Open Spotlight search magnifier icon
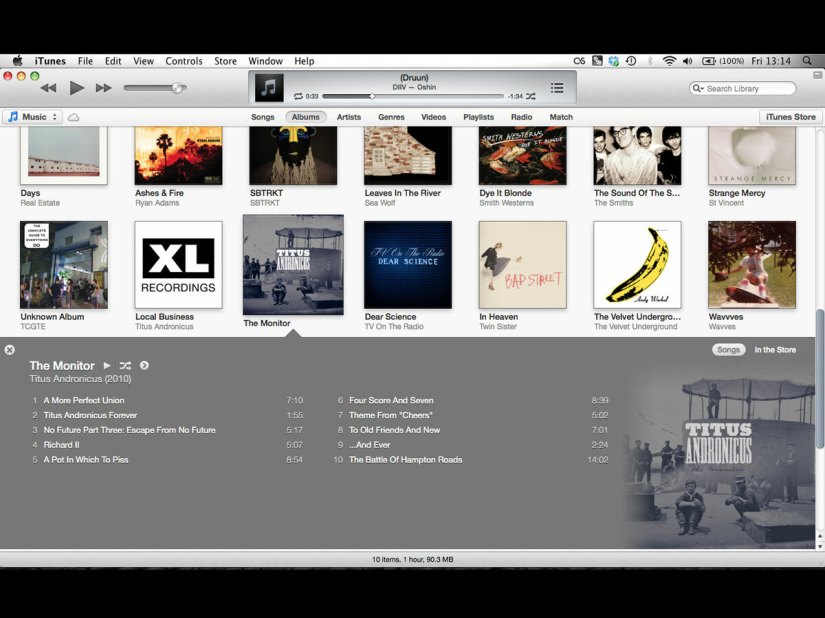This screenshot has height=618, width=825. [x=807, y=61]
